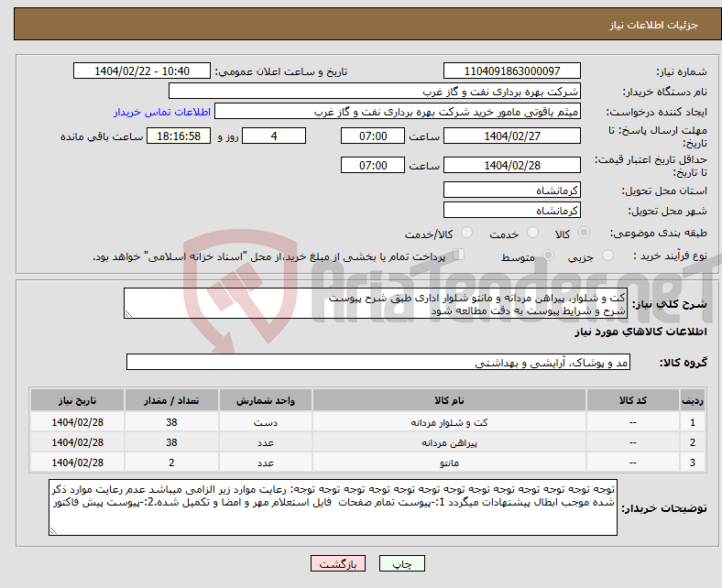Image resolution: width=722 pixels, height=588 pixels.
Task: Open اطلاعات تماس خریدار link
Action: click(x=162, y=112)
